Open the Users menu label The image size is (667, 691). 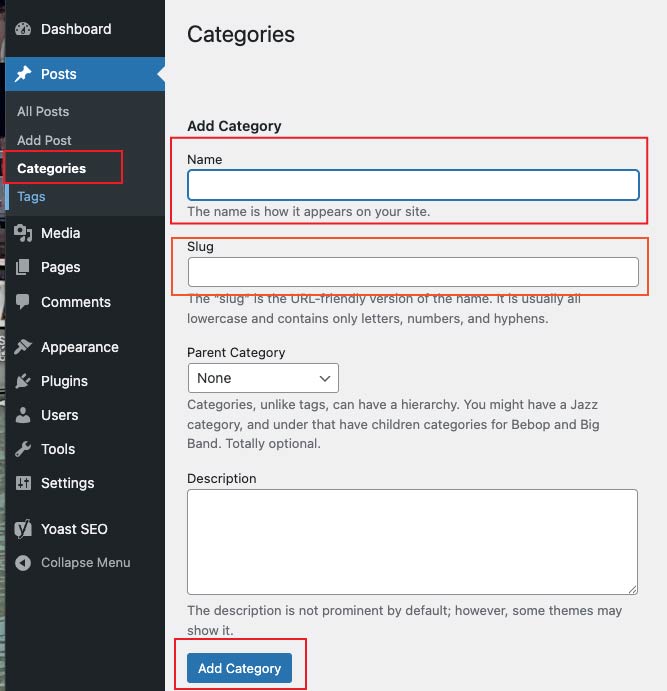coord(59,415)
